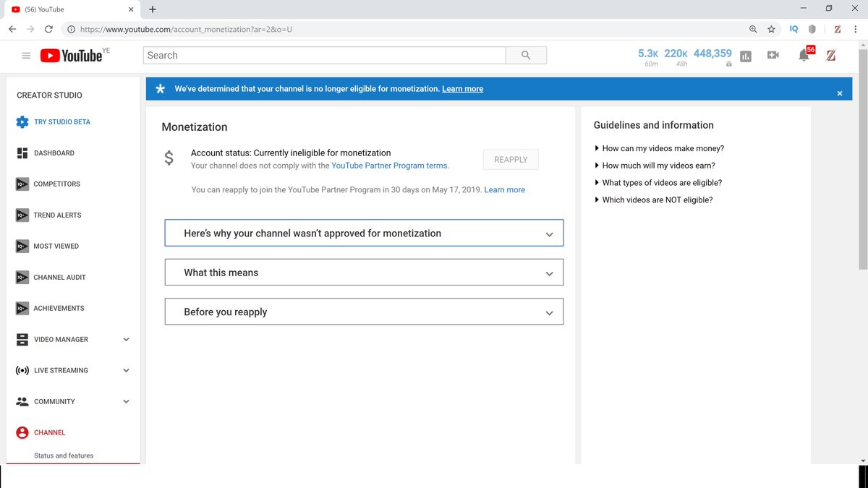
Task: Open notifications bell with 56 badge
Action: coord(804,56)
